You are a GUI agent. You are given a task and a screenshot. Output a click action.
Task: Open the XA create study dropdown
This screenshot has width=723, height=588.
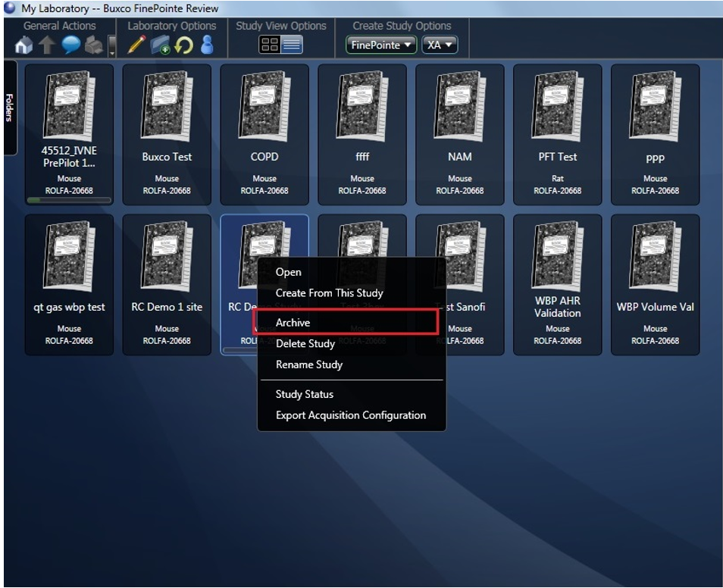440,45
